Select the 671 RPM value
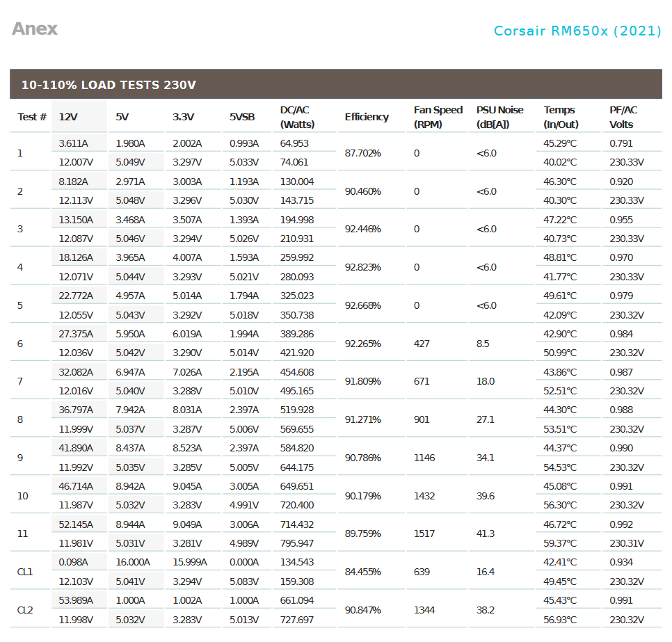 click(x=422, y=381)
